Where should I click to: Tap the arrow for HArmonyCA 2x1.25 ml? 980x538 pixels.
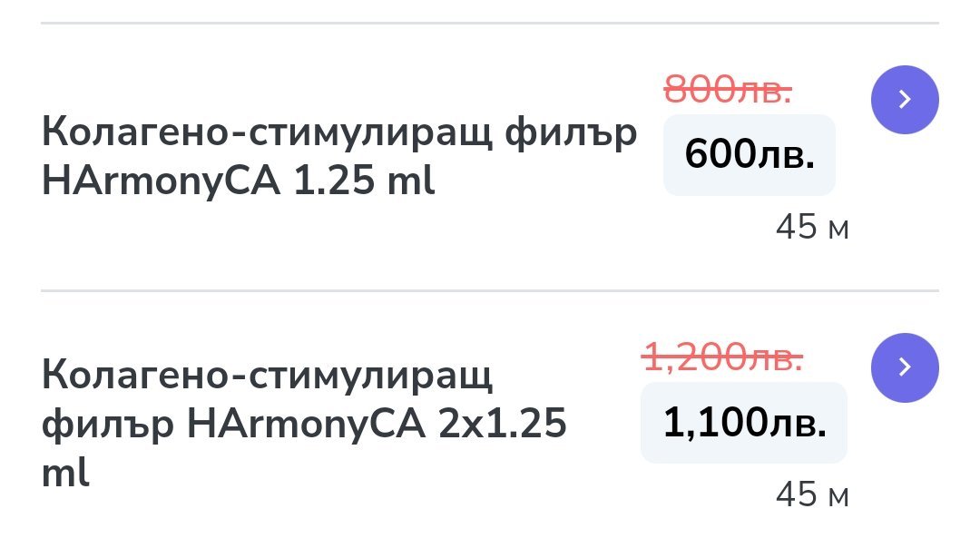[x=904, y=367]
